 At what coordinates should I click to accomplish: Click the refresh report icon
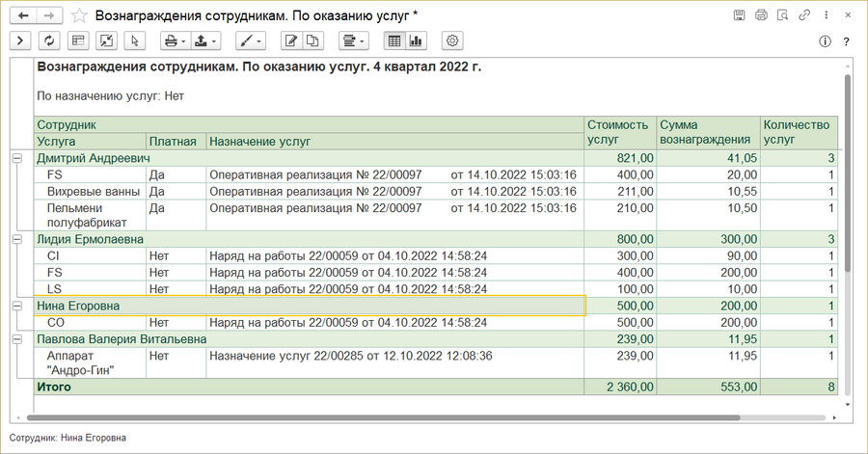(49, 40)
